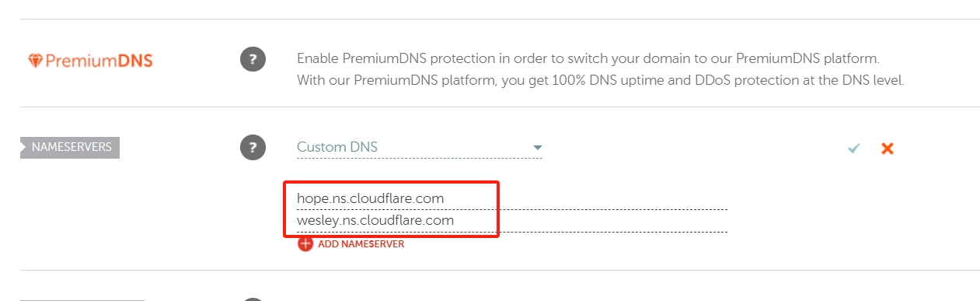Click the gray section label below Nameservers
Image resolution: width=980 pixels, height=301 pixels.
[82, 299]
